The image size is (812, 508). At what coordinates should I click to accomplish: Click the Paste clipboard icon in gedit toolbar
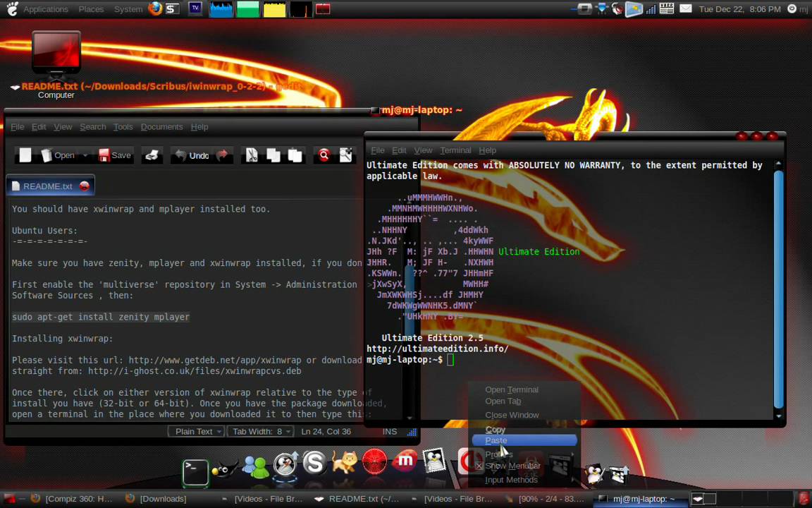(x=295, y=155)
